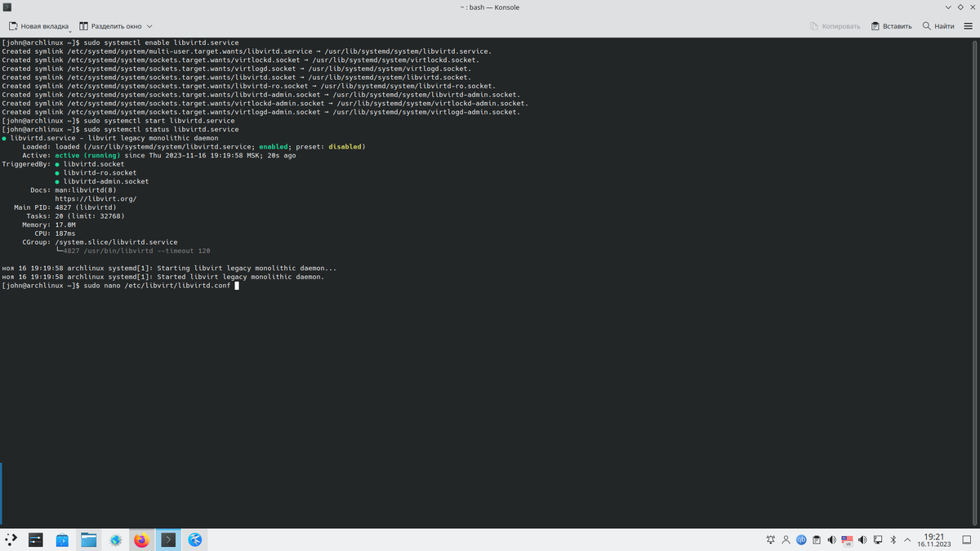Open the Konsole hamburger menu
The height and width of the screenshot is (551, 980).
pyautogui.click(x=969, y=26)
